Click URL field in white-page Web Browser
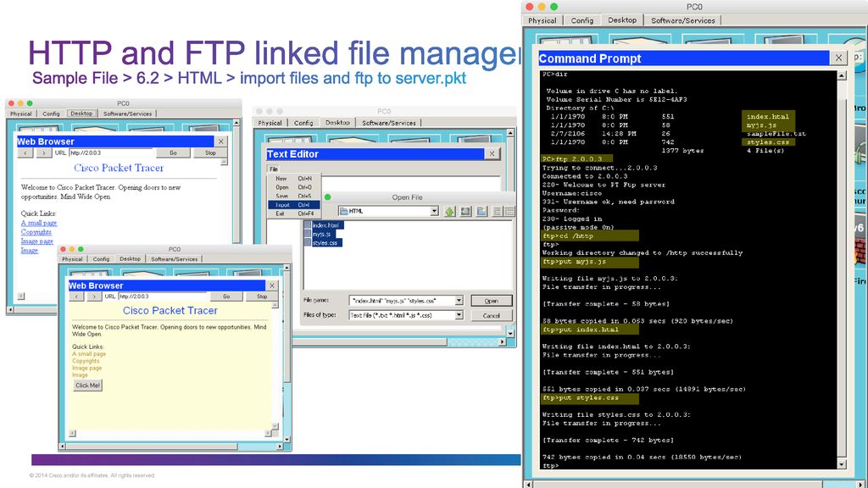This screenshot has height=488, width=868. (x=111, y=152)
